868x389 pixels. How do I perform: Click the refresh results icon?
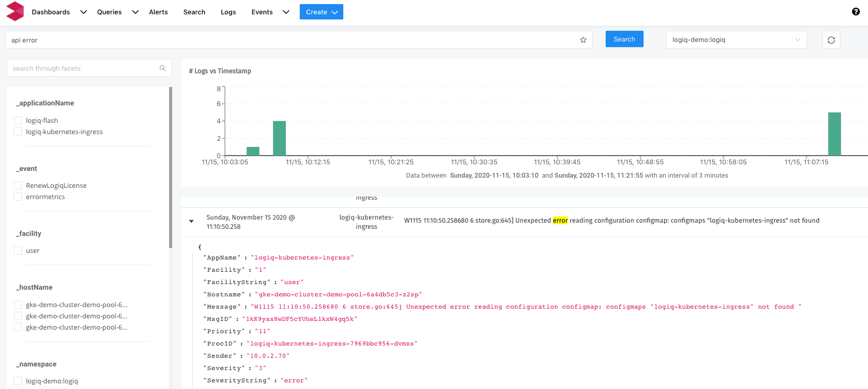(x=831, y=40)
